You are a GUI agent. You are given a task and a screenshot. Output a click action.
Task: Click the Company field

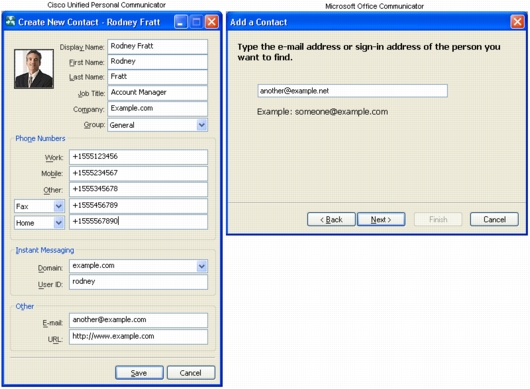158,109
